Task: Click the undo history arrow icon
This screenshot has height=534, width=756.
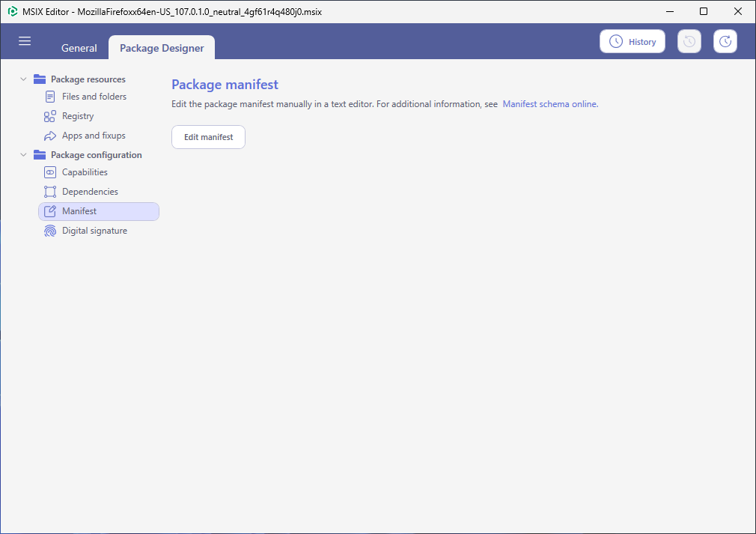Action: (689, 41)
